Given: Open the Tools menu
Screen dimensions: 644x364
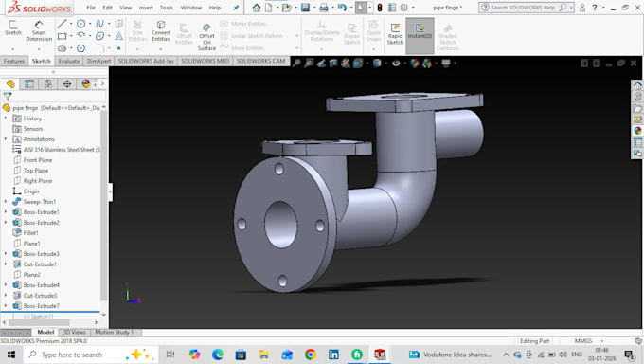Looking at the screenshot, I should (x=167, y=8).
